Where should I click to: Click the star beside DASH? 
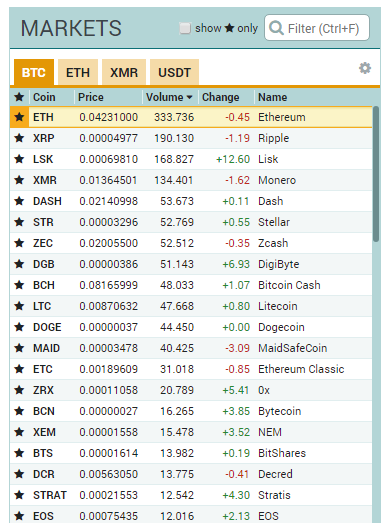pyautogui.click(x=19, y=201)
